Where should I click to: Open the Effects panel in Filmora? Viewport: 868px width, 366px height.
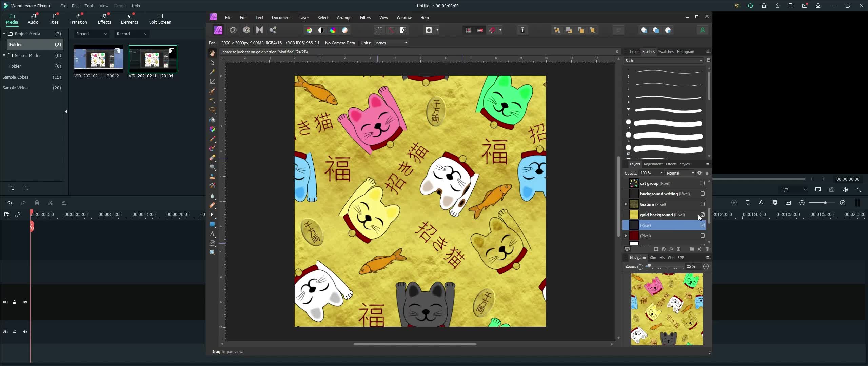click(x=104, y=19)
